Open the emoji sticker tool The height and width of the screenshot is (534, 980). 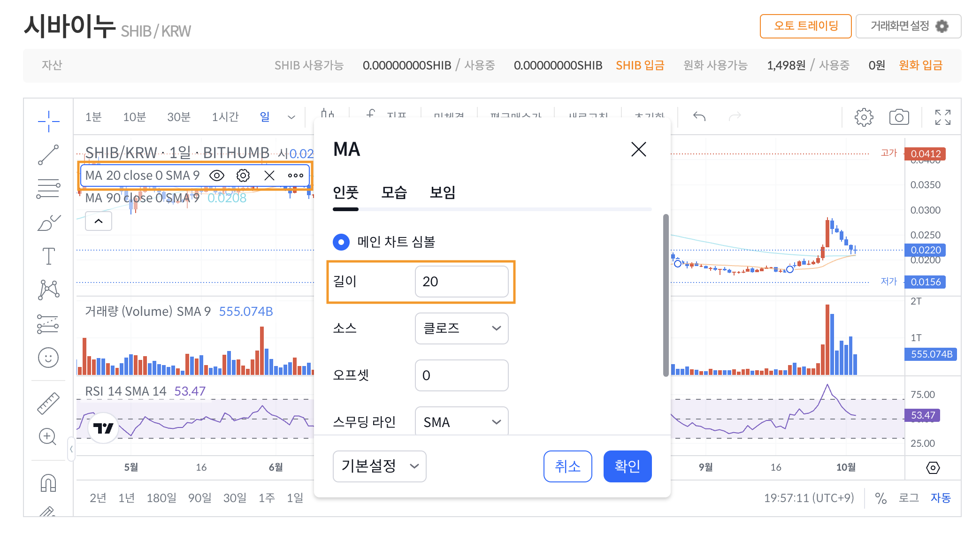[48, 358]
